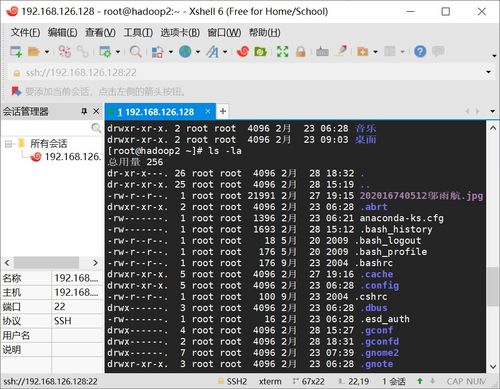Open the tab list dropdown arrow
Viewport: 500px width, 389px height.
coord(492,111)
